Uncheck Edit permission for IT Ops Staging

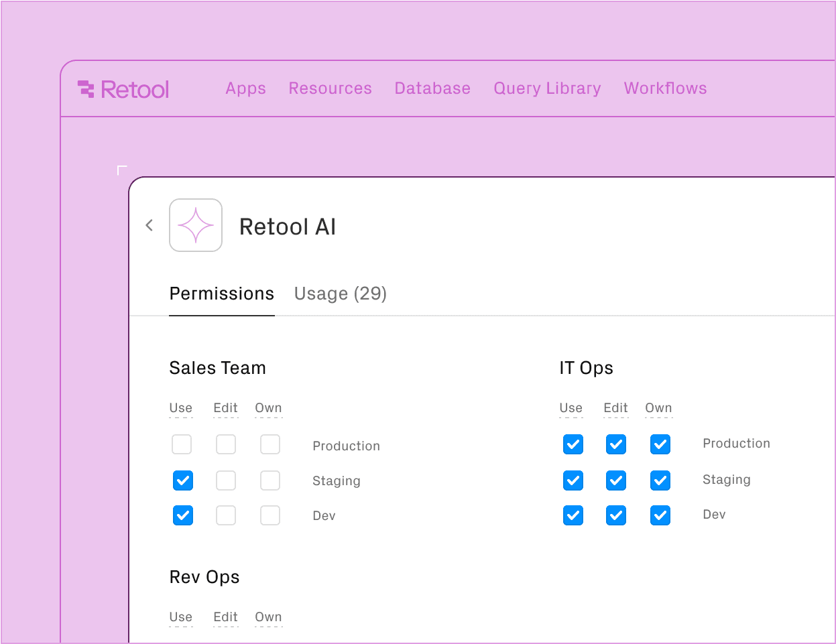[615, 480]
